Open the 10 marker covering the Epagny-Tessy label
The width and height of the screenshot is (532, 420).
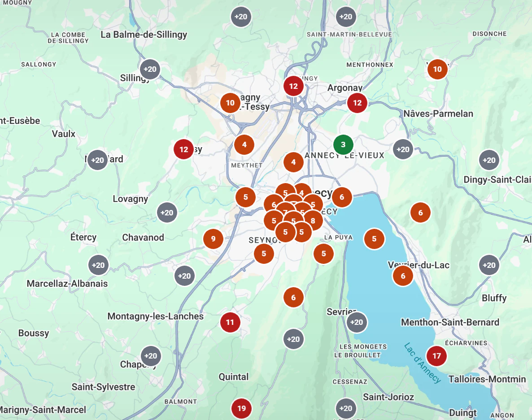(231, 103)
